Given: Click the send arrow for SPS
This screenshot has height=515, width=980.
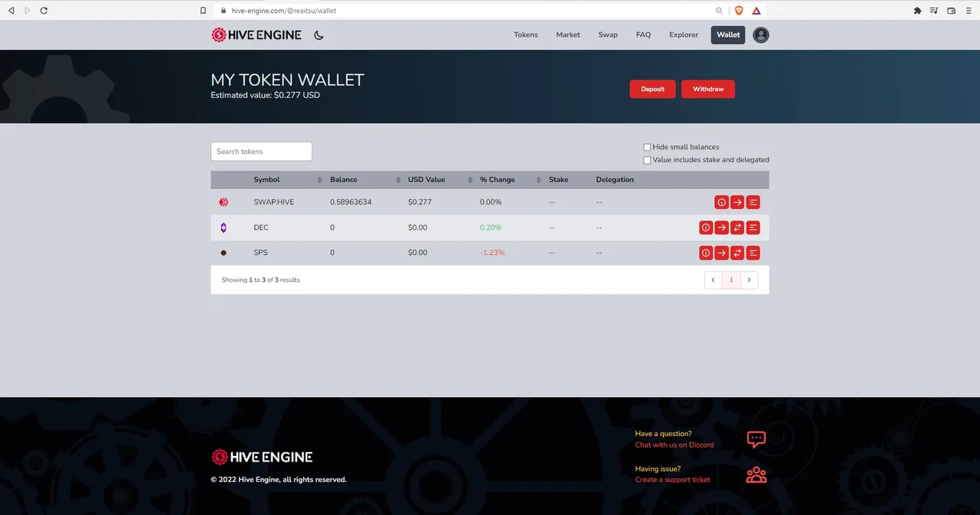Looking at the screenshot, I should (x=722, y=253).
